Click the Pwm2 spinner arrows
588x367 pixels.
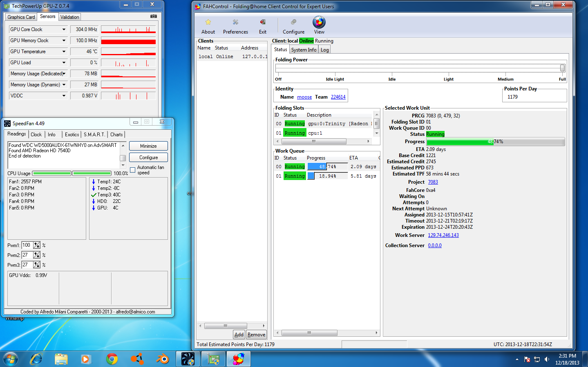37,255
